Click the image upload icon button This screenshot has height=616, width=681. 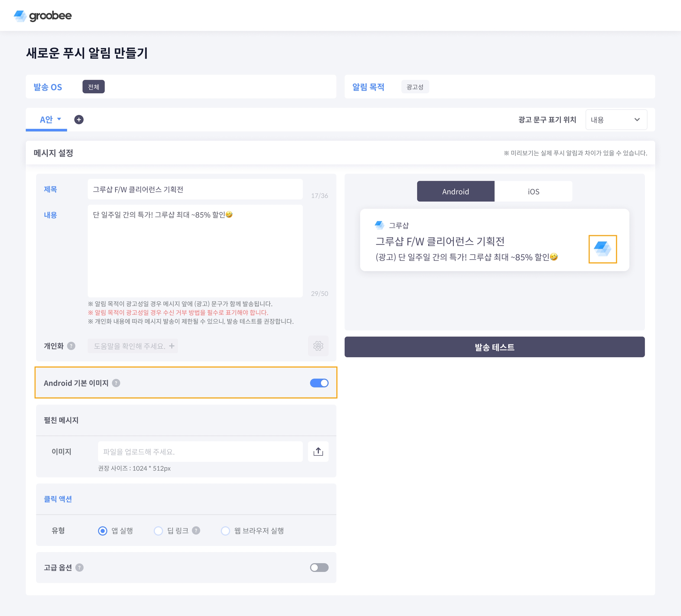[x=318, y=451]
